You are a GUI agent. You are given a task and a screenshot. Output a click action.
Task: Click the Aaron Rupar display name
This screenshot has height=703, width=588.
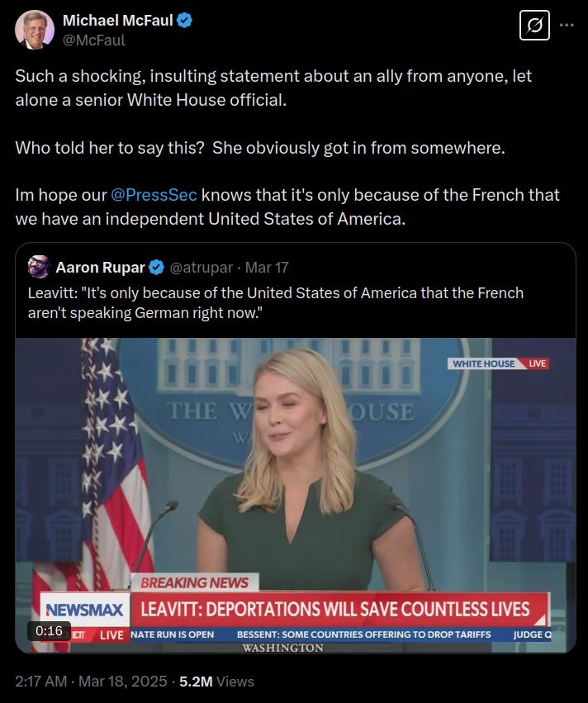tap(101, 268)
